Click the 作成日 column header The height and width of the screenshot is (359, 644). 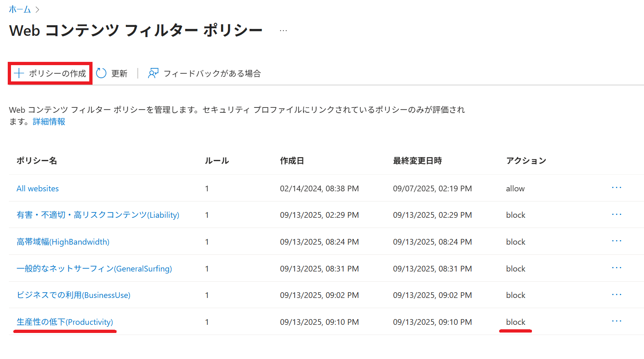tap(292, 161)
